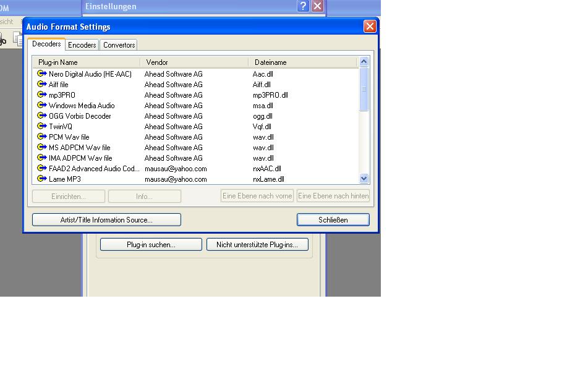Select the TwinVQ plug-in name
588x377 pixels.
click(61, 126)
